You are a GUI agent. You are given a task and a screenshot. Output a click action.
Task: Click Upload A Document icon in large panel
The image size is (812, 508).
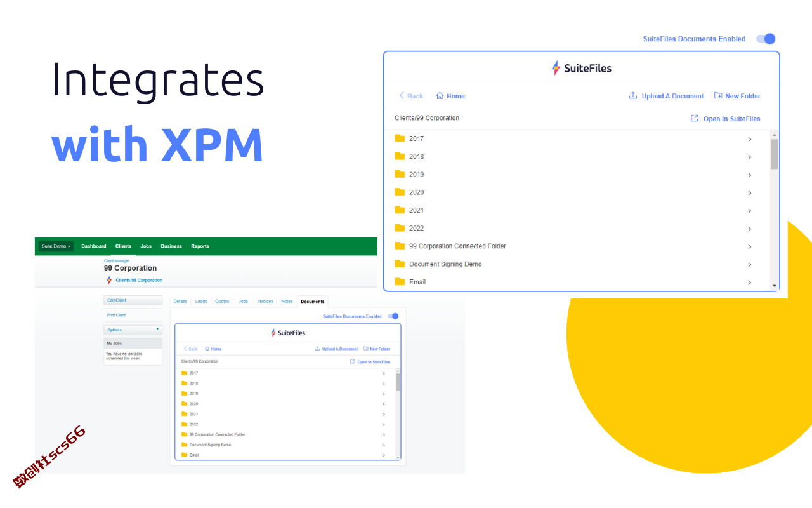point(632,96)
